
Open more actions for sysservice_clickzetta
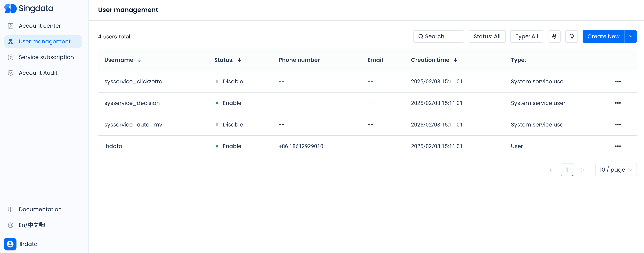coord(618,81)
